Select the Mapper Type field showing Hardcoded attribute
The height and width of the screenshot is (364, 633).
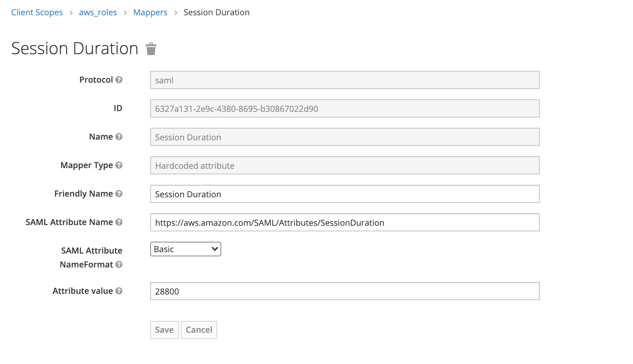tap(345, 165)
